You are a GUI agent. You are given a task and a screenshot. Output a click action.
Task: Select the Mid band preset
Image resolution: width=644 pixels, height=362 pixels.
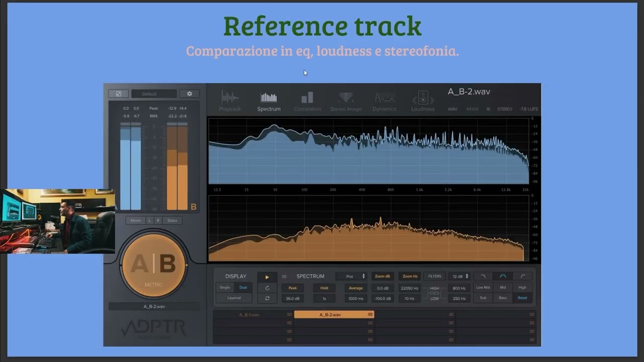point(503,288)
